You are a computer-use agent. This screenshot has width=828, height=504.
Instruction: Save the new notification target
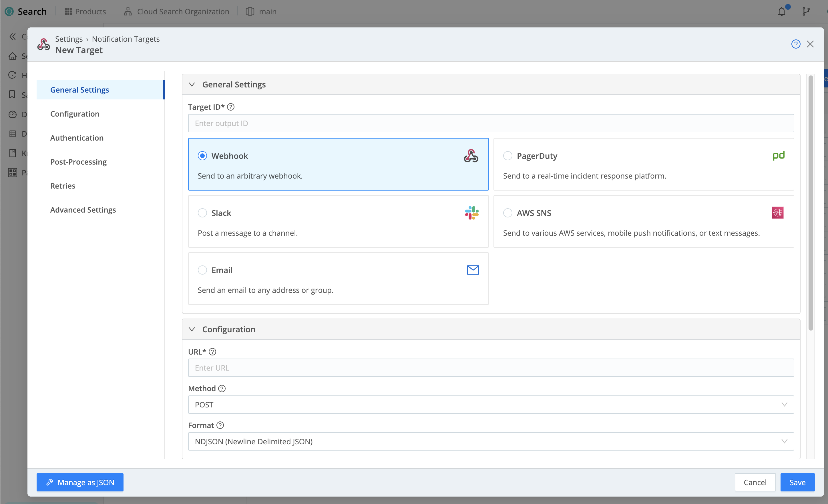(x=797, y=482)
